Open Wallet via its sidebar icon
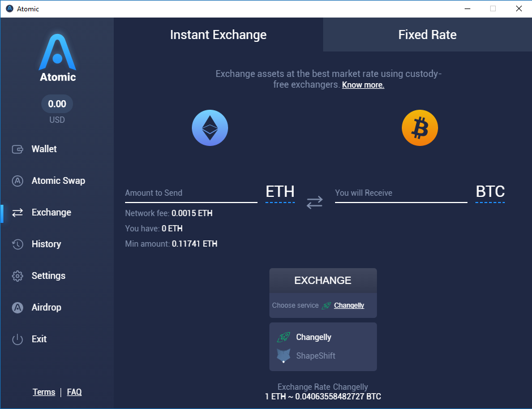532x409 pixels. (18, 149)
